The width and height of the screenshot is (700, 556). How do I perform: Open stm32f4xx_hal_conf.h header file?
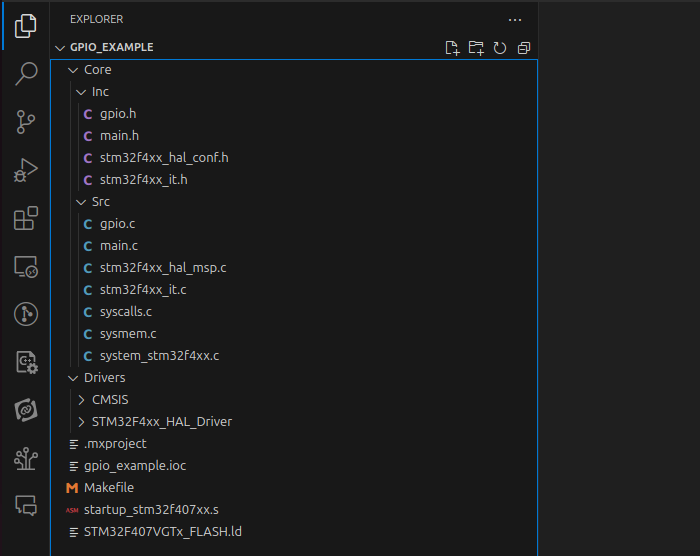(x=164, y=158)
